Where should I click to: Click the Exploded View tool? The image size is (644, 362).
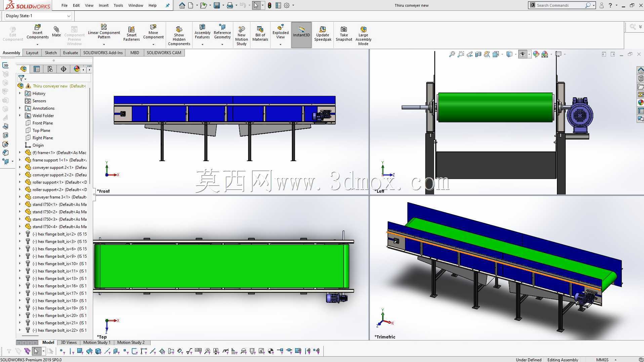pyautogui.click(x=280, y=32)
